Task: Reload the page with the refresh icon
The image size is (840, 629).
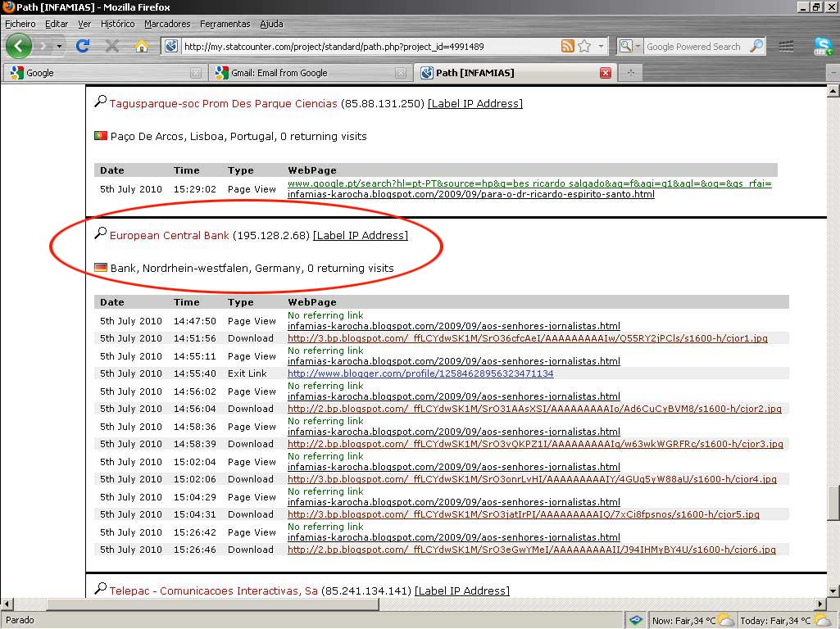Action: pyautogui.click(x=83, y=46)
